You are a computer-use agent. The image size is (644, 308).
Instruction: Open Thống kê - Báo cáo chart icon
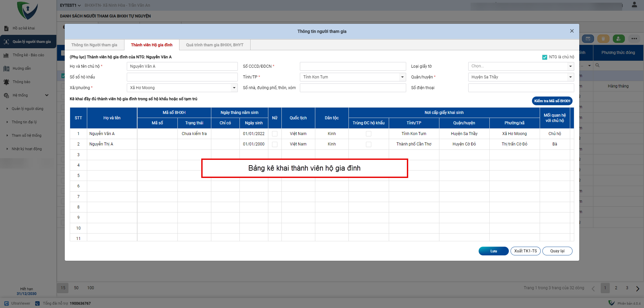pos(6,55)
